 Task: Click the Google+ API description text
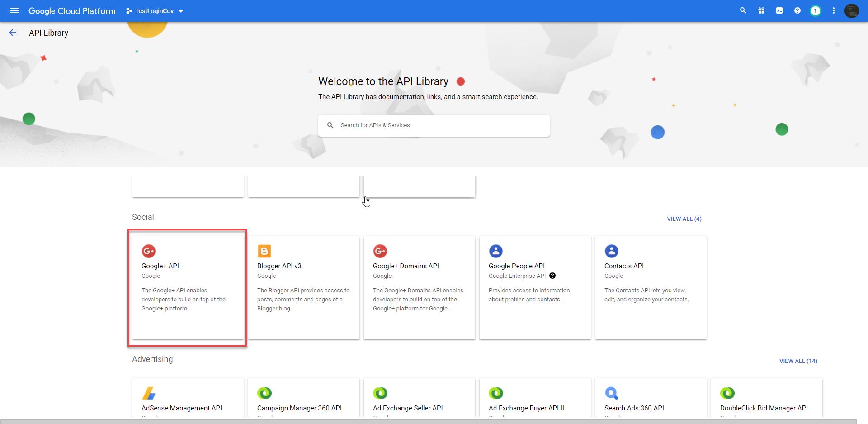click(184, 299)
